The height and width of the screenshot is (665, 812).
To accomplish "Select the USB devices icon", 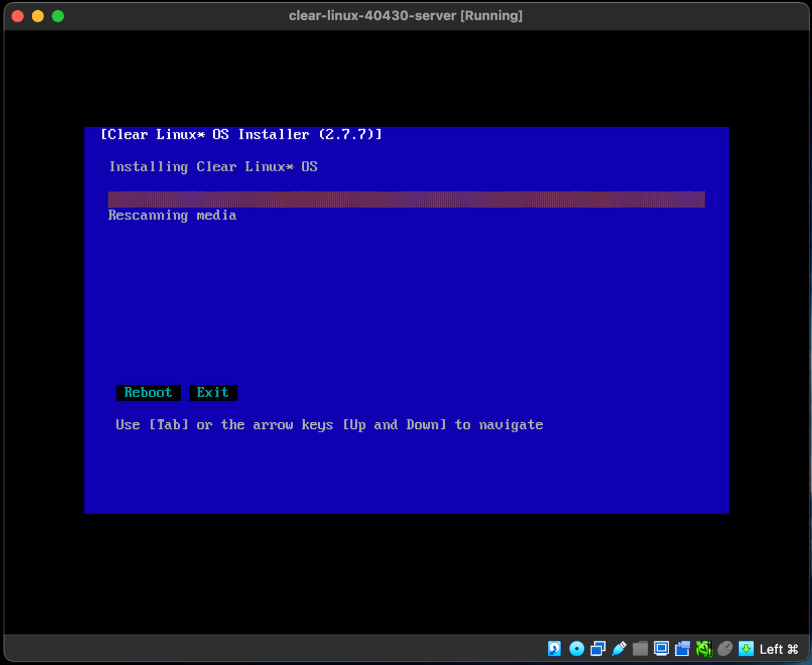I will pos(619,649).
